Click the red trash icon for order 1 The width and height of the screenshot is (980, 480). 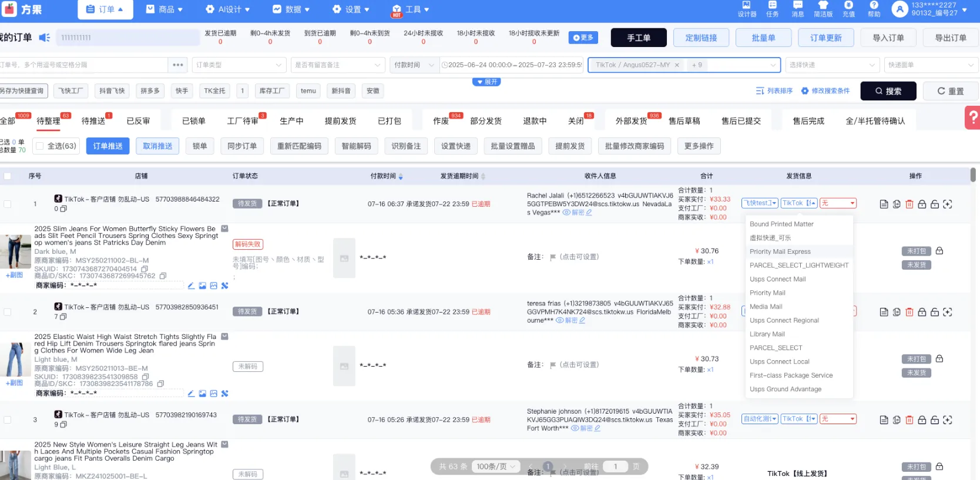click(x=909, y=204)
